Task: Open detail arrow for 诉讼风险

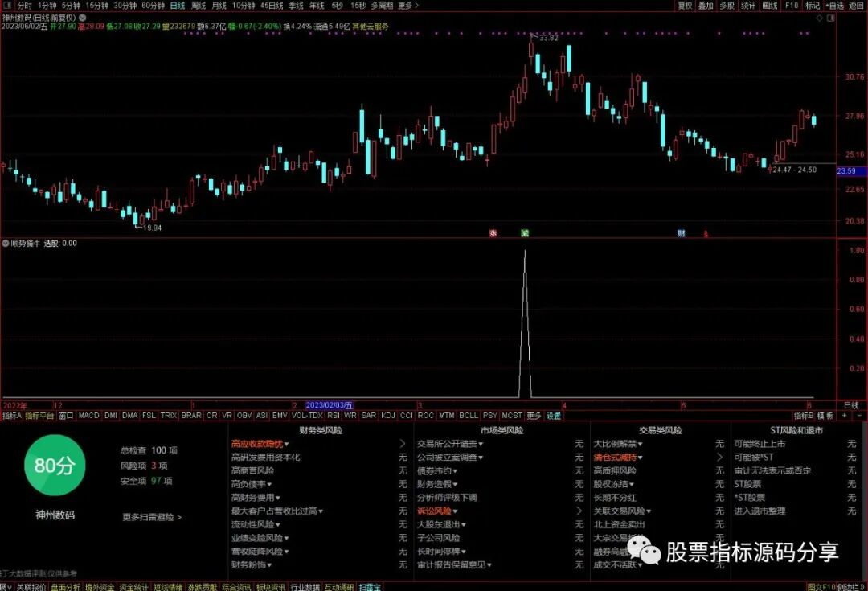Action: pos(579,511)
